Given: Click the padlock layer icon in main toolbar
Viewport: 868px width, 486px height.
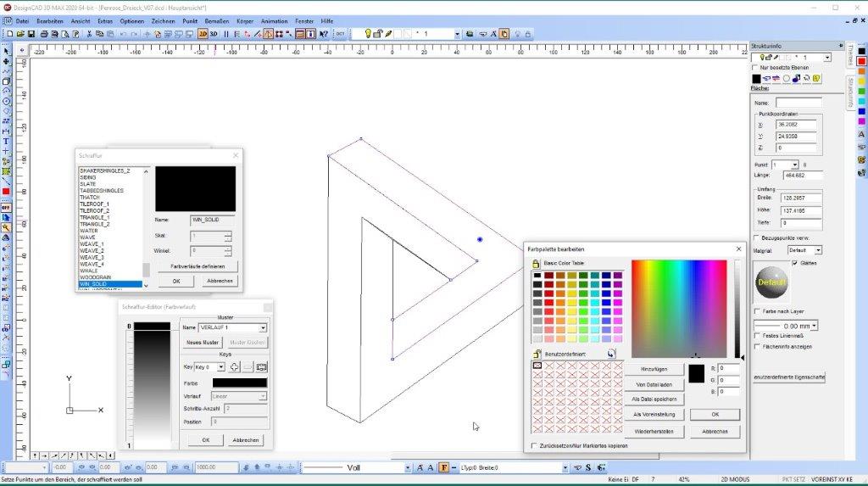Looking at the screenshot, I should tap(377, 34).
